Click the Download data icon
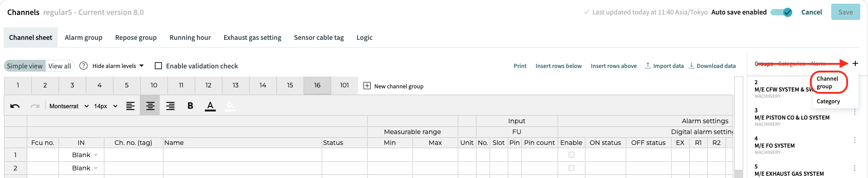Viewport: 868px width, 178px height. click(x=691, y=66)
